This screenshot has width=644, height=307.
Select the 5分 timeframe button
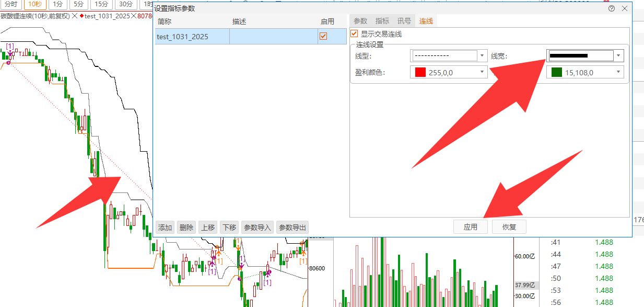click(x=78, y=4)
